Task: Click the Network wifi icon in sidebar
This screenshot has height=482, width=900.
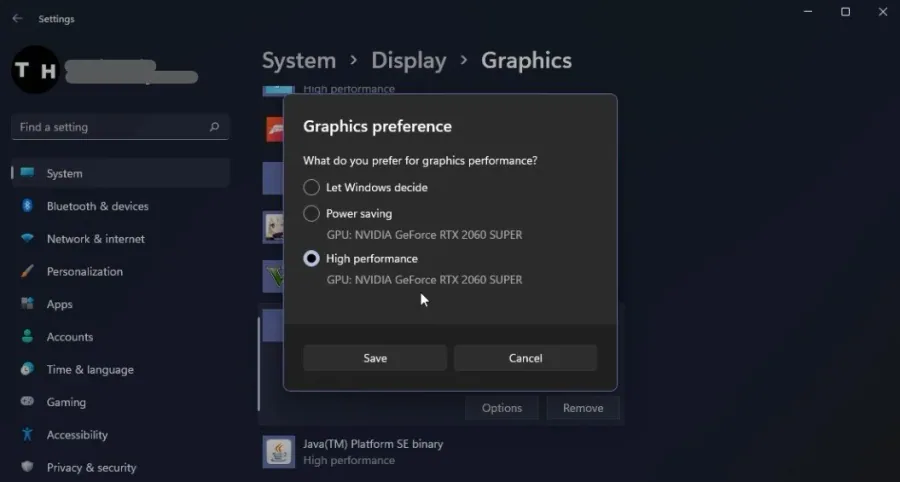Action: [27, 238]
